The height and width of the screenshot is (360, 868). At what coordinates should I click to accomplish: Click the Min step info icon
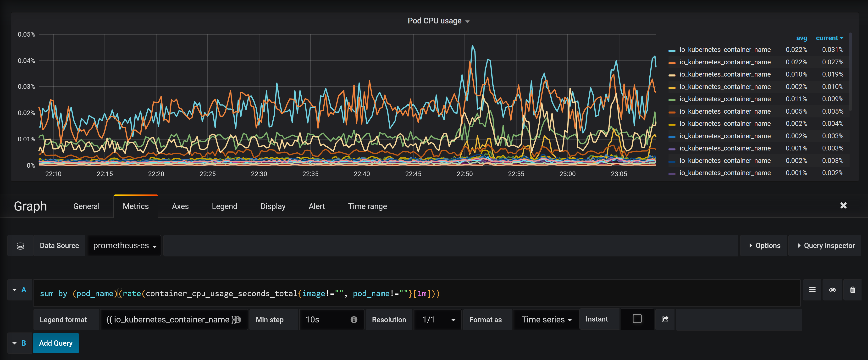354,320
